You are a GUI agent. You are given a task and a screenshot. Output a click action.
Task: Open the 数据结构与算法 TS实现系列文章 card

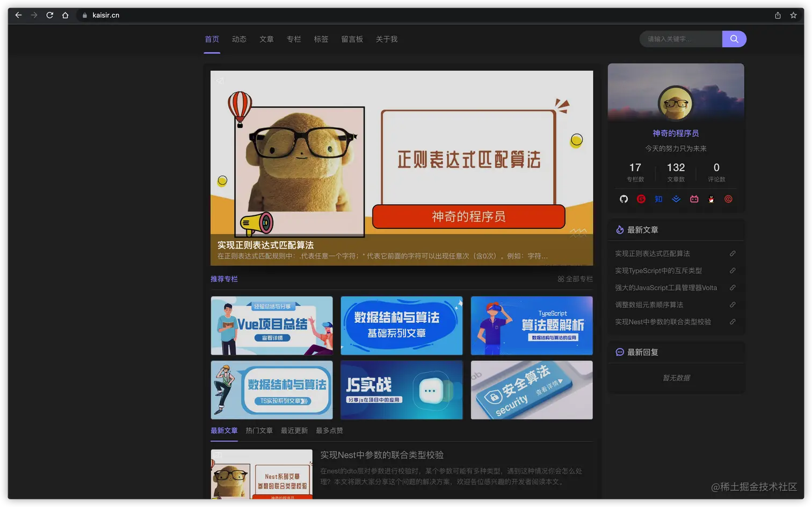[272, 390]
